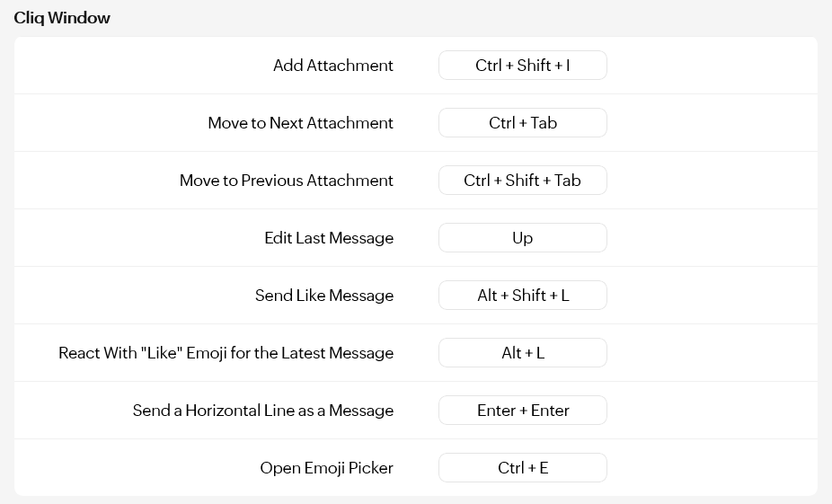Click the 'Edit Last Message' label
The height and width of the screenshot is (504, 832).
point(328,238)
